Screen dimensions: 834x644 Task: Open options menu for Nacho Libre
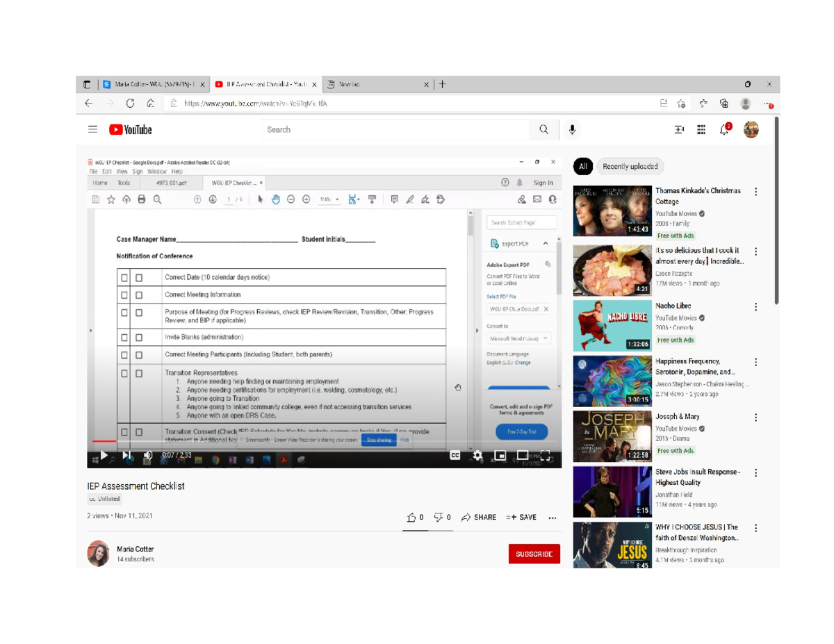(x=756, y=307)
